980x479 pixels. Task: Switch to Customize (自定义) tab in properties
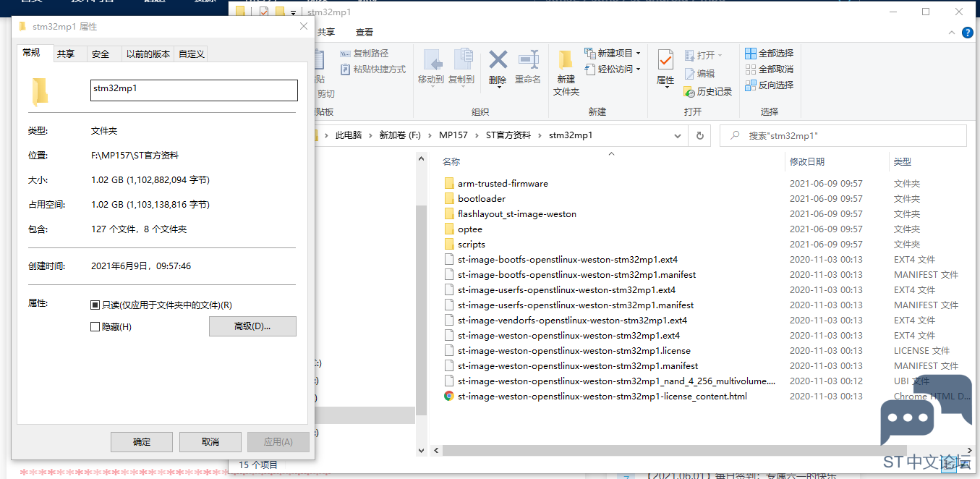point(192,54)
